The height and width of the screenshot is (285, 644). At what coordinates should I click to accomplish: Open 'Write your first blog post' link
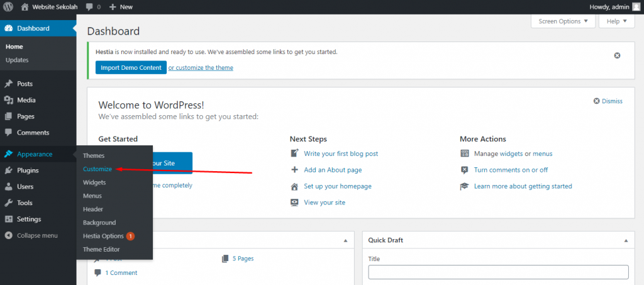tap(341, 154)
